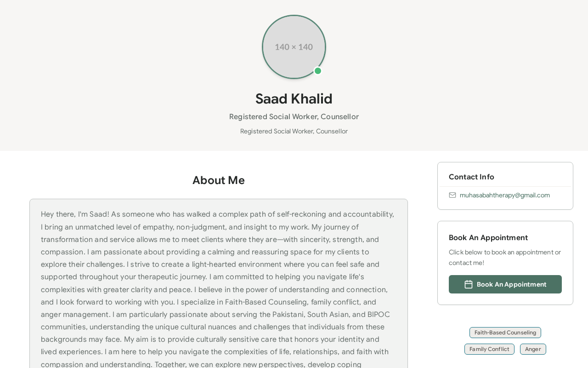
Task: Click the envelope icon beside the email
Action: click(x=452, y=195)
